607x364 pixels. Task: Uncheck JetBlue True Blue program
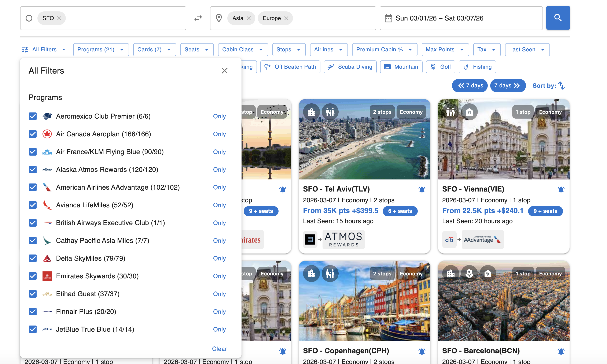click(33, 329)
